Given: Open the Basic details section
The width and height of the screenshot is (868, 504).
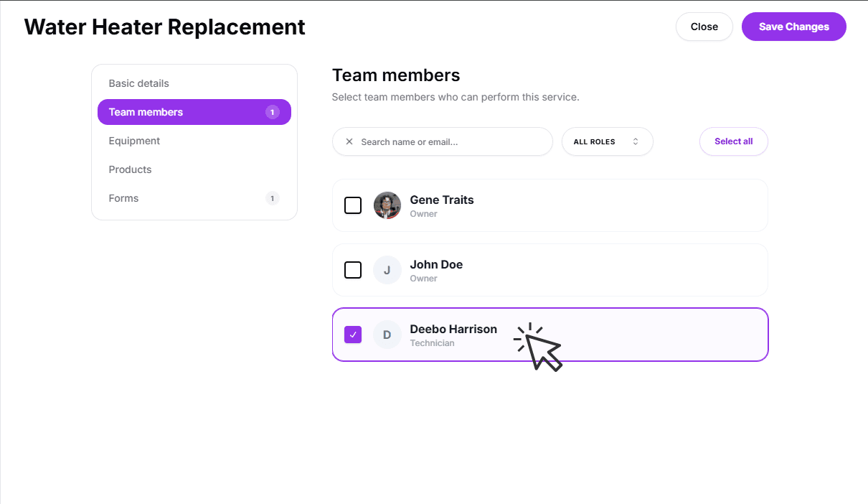Looking at the screenshot, I should point(138,83).
